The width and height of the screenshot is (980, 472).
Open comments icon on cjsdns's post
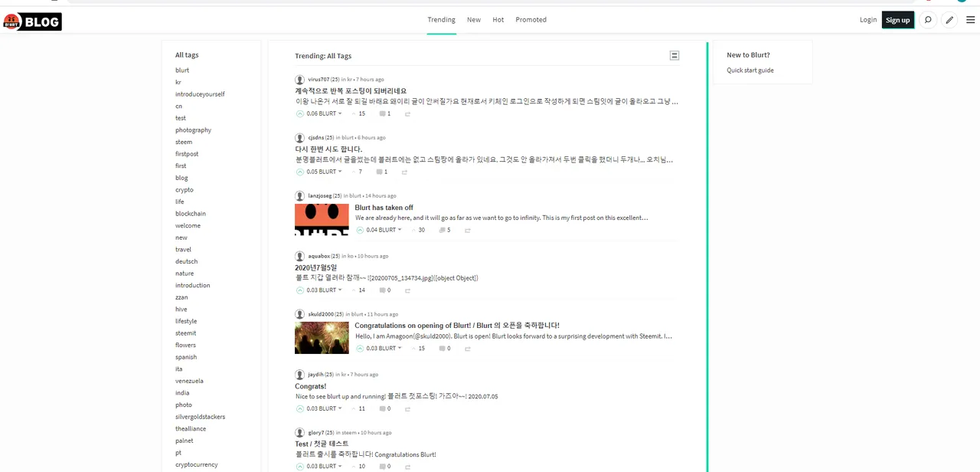pyautogui.click(x=379, y=172)
